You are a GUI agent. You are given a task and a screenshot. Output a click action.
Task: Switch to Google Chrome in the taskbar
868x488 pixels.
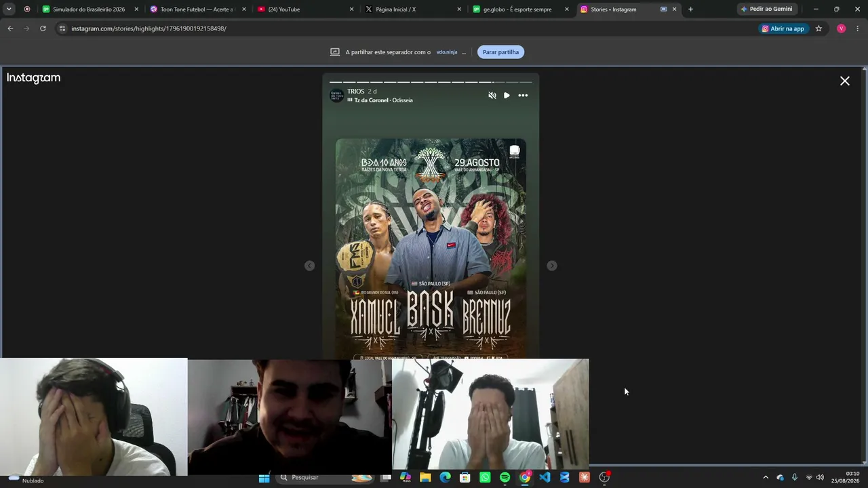click(525, 478)
